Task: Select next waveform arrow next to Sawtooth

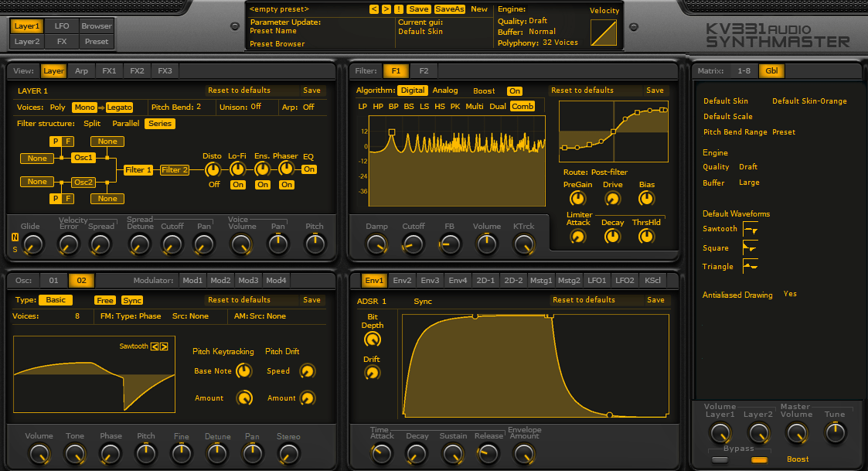Action: [164, 346]
